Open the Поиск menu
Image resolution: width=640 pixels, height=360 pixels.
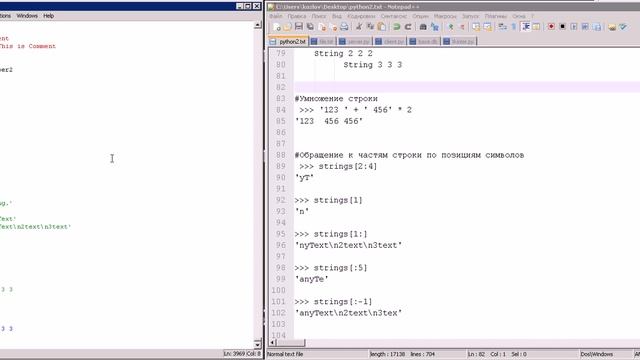[x=319, y=16]
